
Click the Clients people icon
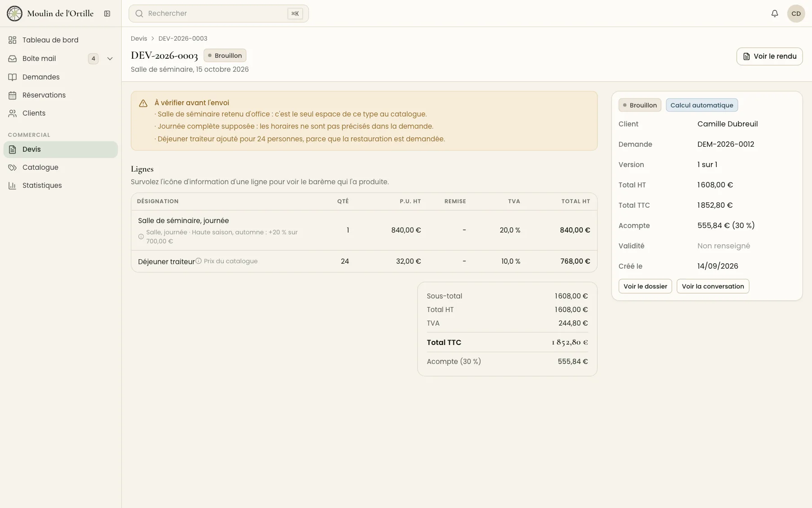click(13, 113)
